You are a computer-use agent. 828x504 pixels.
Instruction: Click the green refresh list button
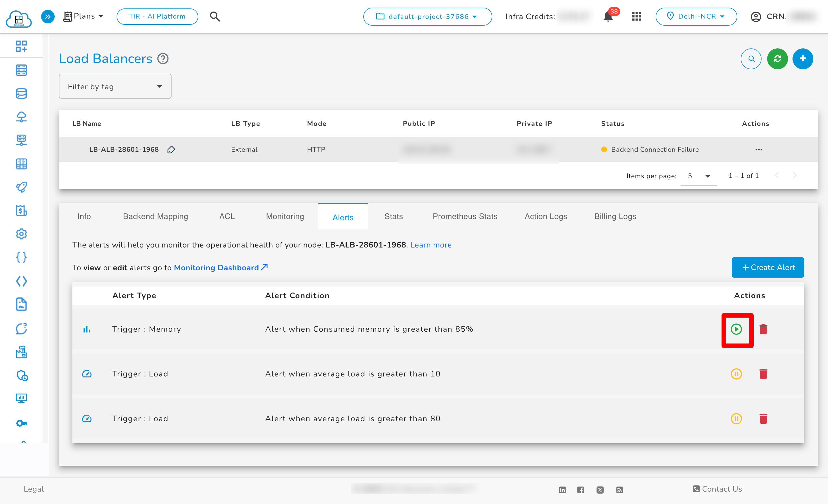pyautogui.click(x=777, y=59)
